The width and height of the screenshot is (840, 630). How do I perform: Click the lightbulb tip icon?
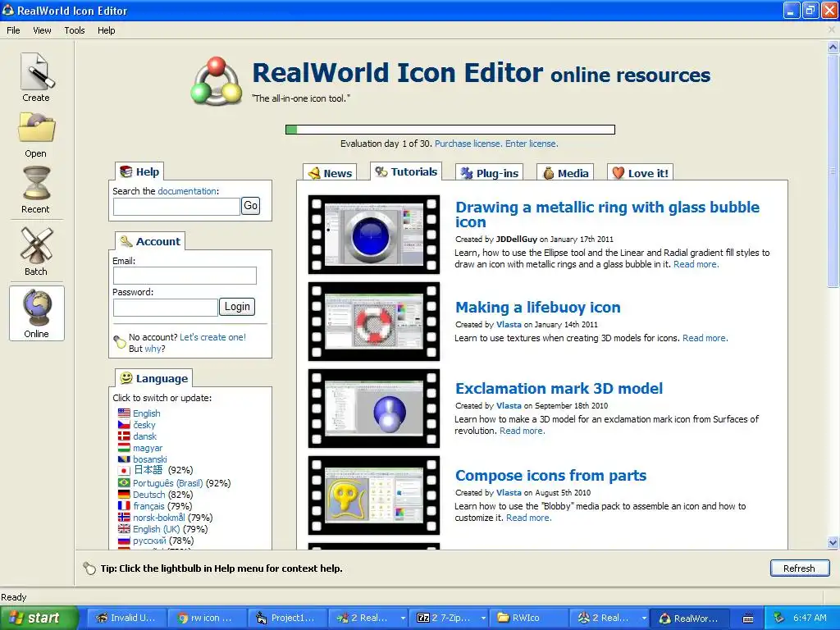pyautogui.click(x=89, y=568)
